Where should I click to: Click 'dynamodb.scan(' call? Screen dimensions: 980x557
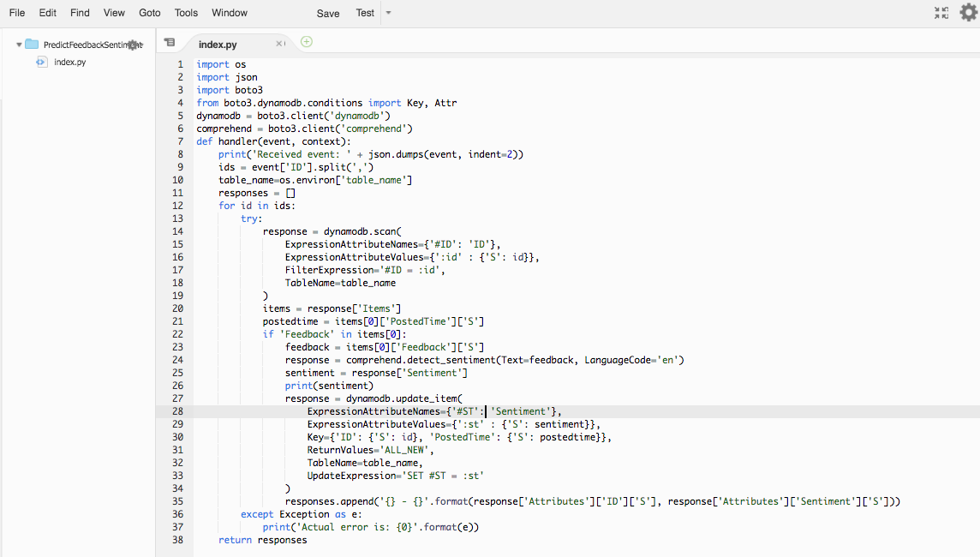click(362, 231)
